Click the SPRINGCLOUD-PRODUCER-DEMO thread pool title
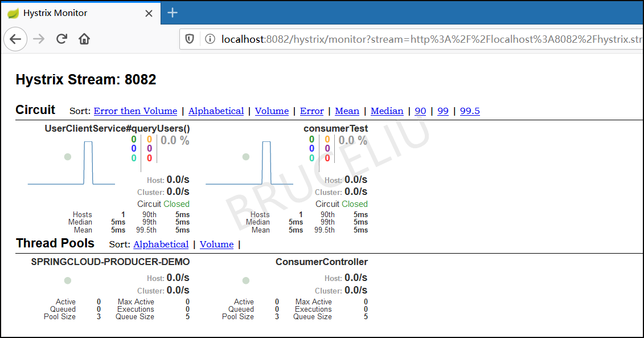Viewport: 644px width, 338px height. [110, 262]
